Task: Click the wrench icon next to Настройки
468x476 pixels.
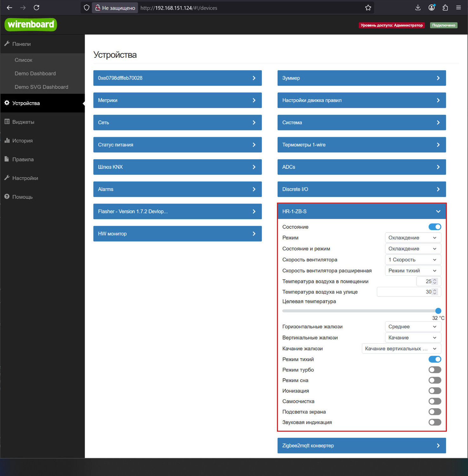Action: coord(7,178)
